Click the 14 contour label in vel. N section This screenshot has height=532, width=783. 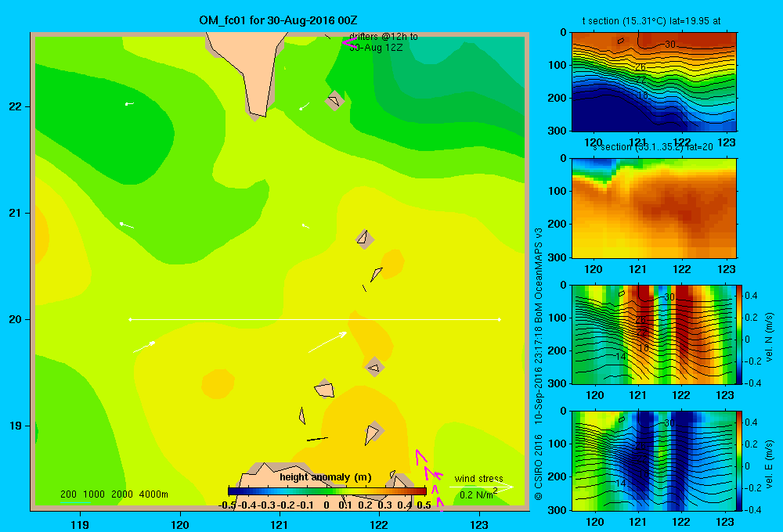(x=620, y=356)
